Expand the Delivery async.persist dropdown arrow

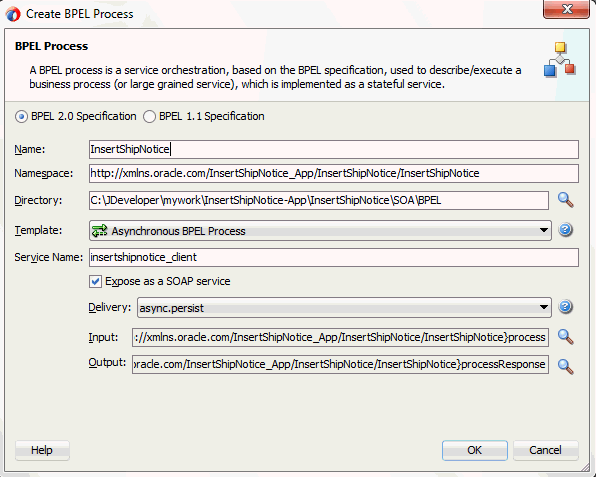click(544, 307)
